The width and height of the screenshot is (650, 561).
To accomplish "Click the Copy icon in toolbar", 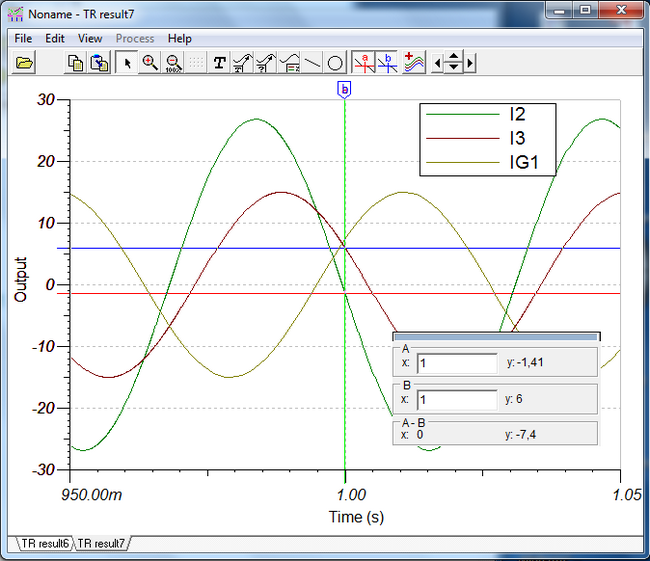I will coord(75,63).
